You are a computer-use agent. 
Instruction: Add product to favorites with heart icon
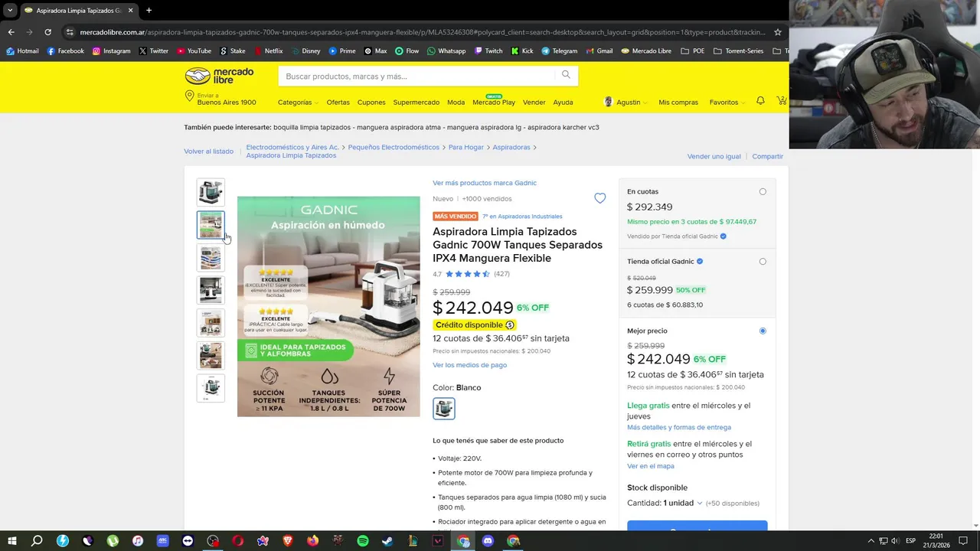pos(600,198)
